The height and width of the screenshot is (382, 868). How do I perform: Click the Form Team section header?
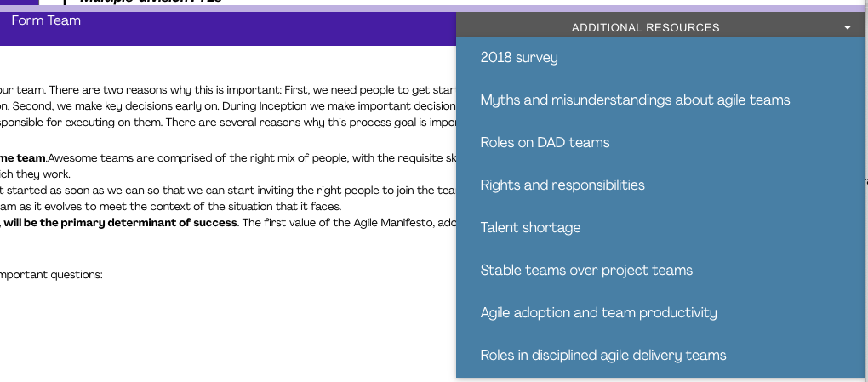[x=46, y=21]
